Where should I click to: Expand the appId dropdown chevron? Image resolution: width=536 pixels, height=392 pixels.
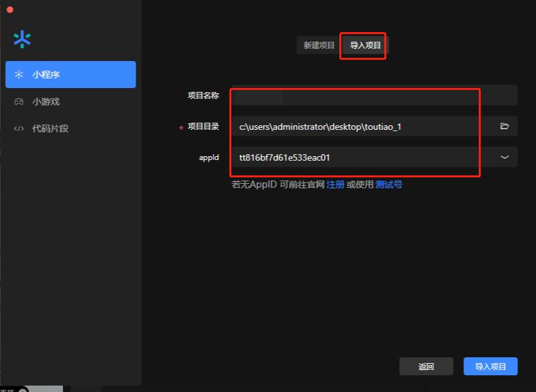[x=505, y=157]
